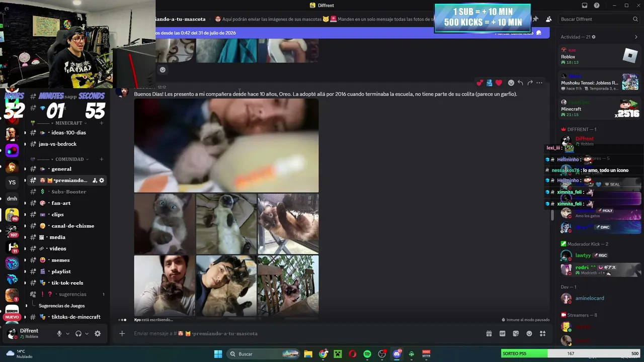The height and width of the screenshot is (362, 644).
Task: Open the Windows Start menu
Action: [218, 354]
